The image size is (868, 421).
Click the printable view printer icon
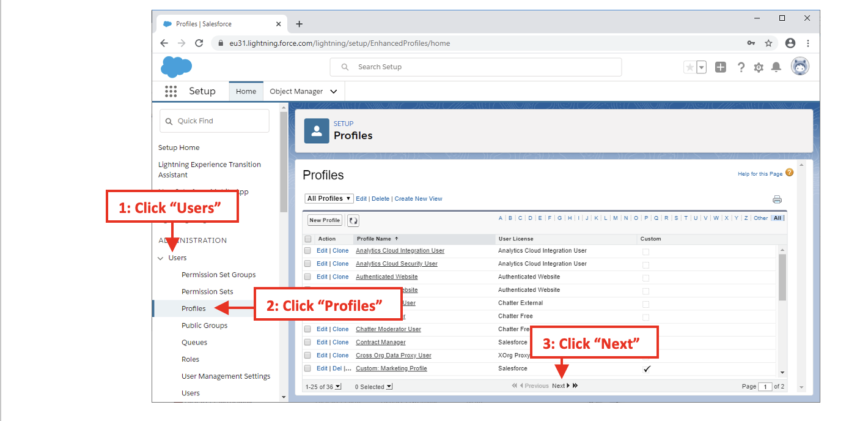tap(777, 199)
